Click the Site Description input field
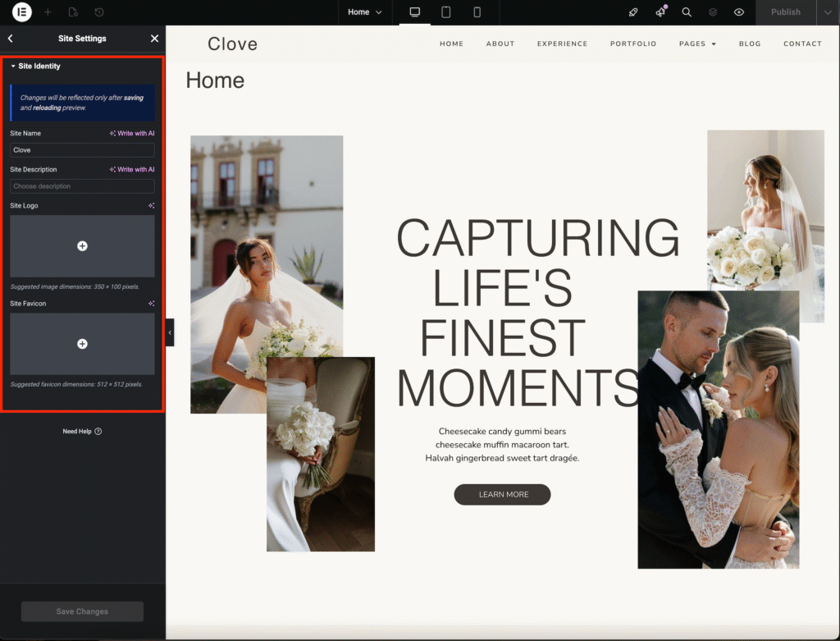 [x=82, y=186]
